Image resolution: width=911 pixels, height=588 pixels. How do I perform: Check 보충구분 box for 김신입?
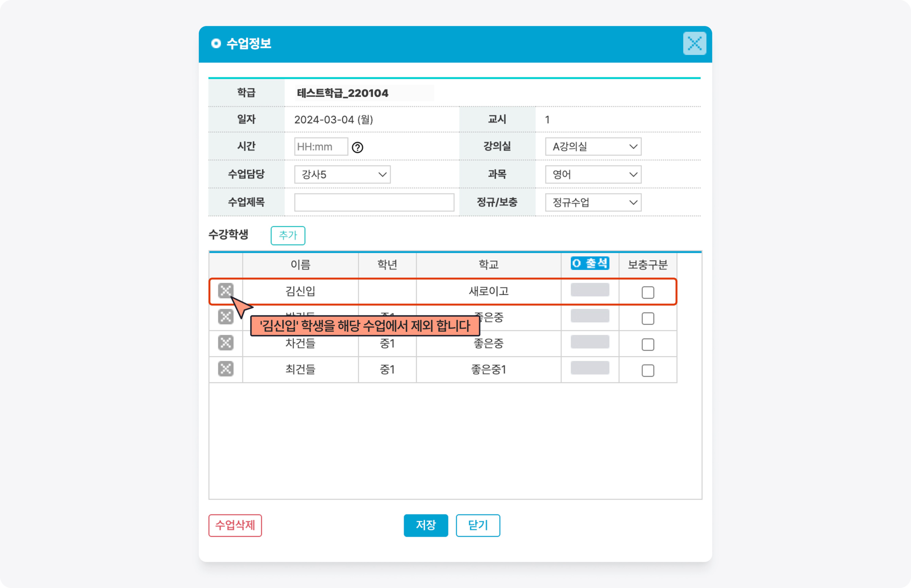coord(647,292)
